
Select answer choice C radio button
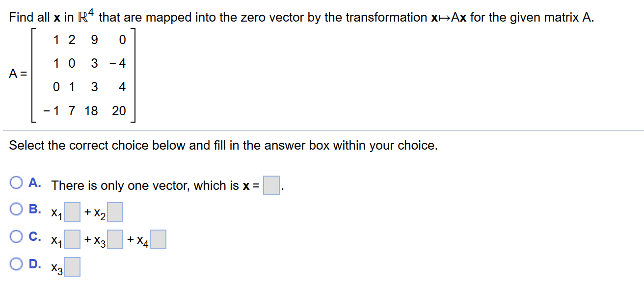17,236
